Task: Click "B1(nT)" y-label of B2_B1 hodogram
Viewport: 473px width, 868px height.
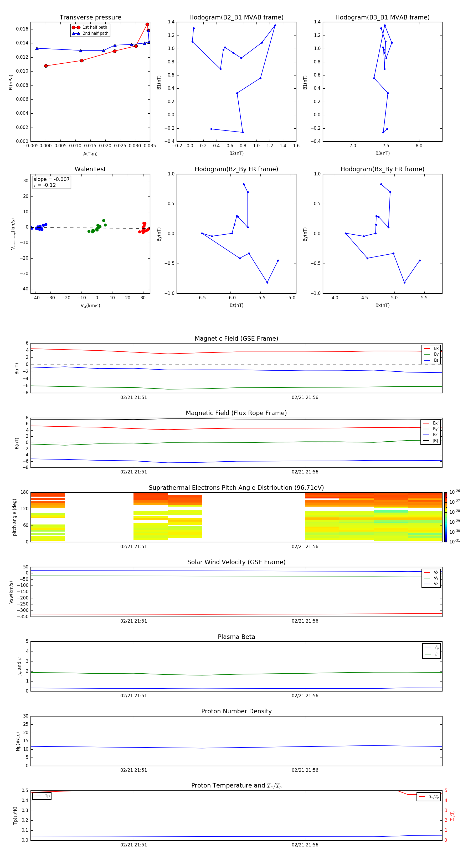Action: pos(159,82)
